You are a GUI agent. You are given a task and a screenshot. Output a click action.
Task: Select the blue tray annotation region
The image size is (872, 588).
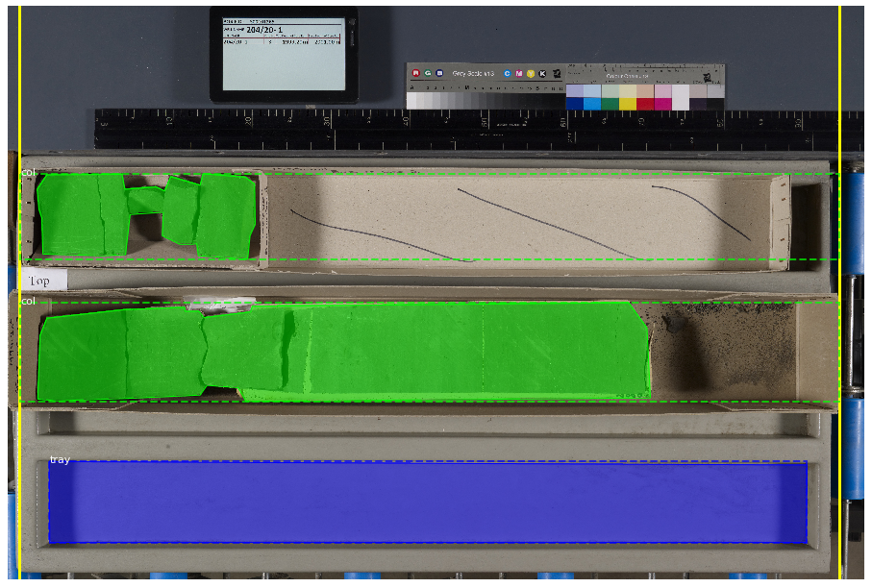427,502
